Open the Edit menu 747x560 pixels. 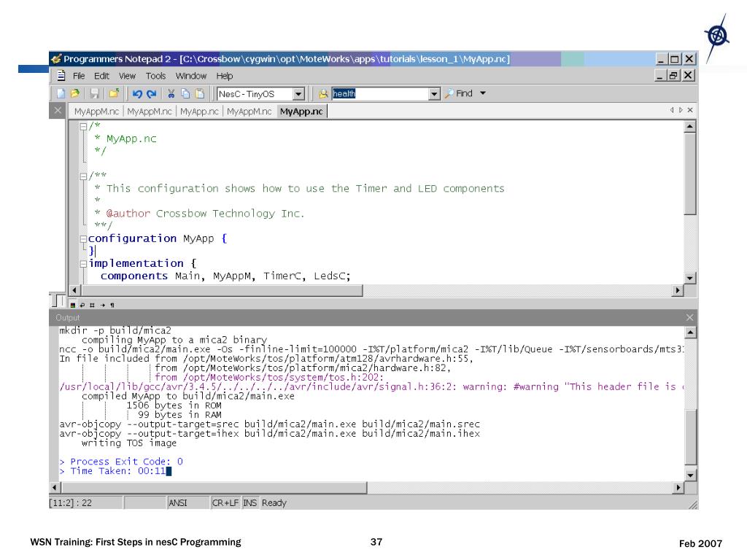coord(101,76)
